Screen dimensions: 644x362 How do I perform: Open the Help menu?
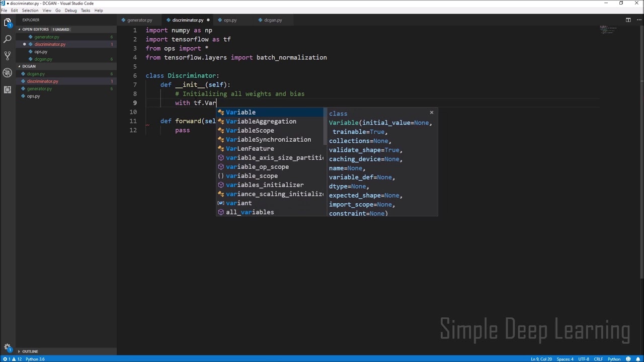(x=99, y=10)
